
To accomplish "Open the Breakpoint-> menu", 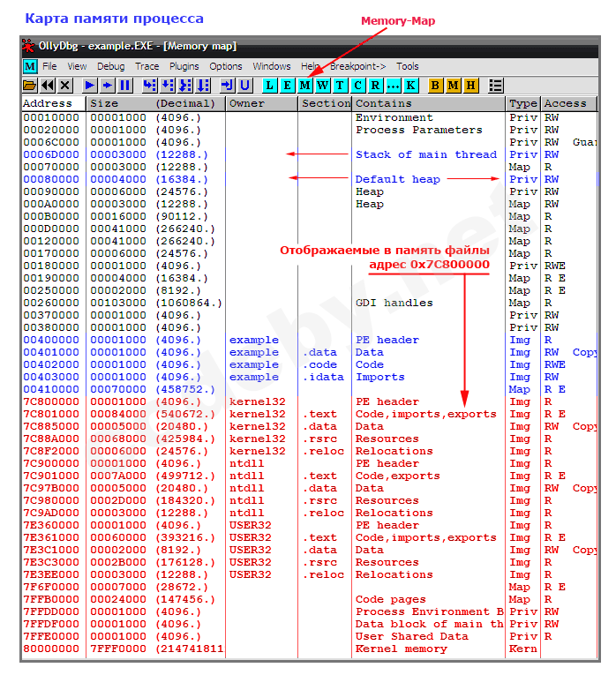I will point(357,66).
